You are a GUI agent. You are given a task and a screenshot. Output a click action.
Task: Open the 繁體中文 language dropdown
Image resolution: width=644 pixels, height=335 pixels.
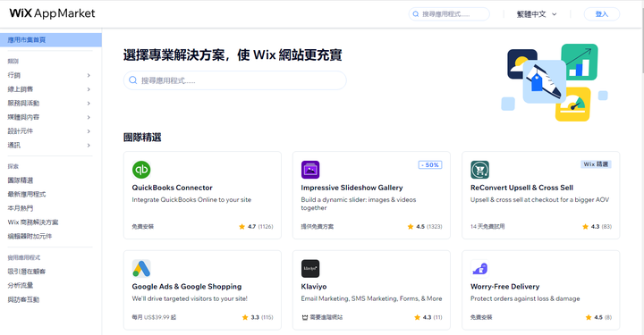(x=537, y=14)
